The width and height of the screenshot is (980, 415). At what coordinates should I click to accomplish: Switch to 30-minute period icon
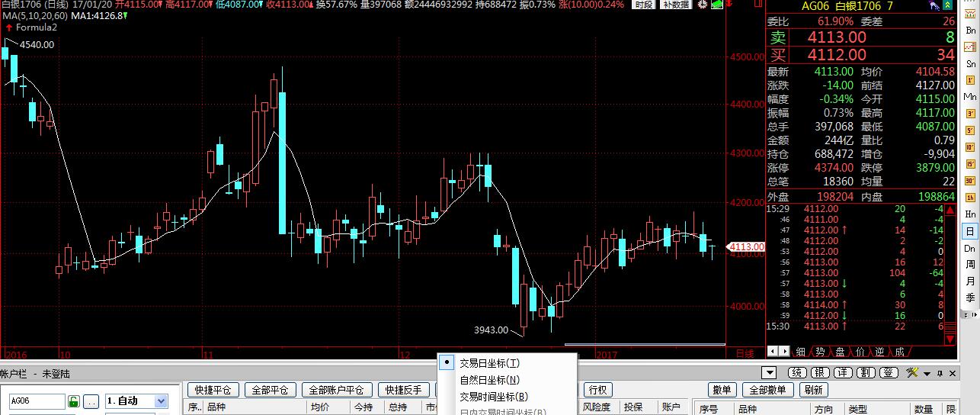(970, 181)
